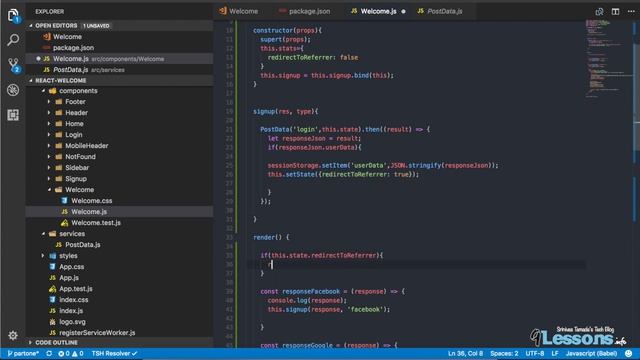Open the Debug view icon
The width and height of the screenshot is (640, 360).
click(13, 90)
